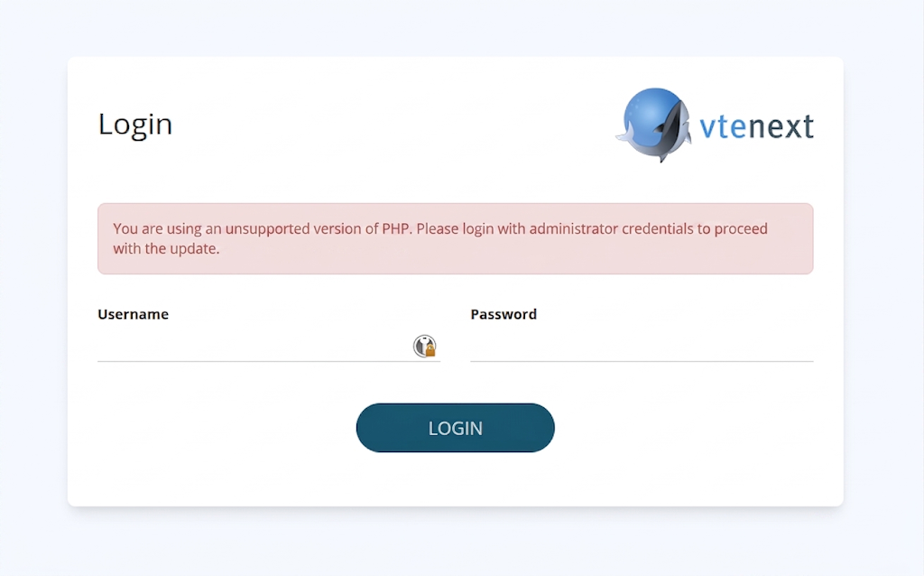Submit credentials with the dark teal LOGIN button
This screenshot has width=924, height=576.
point(455,428)
